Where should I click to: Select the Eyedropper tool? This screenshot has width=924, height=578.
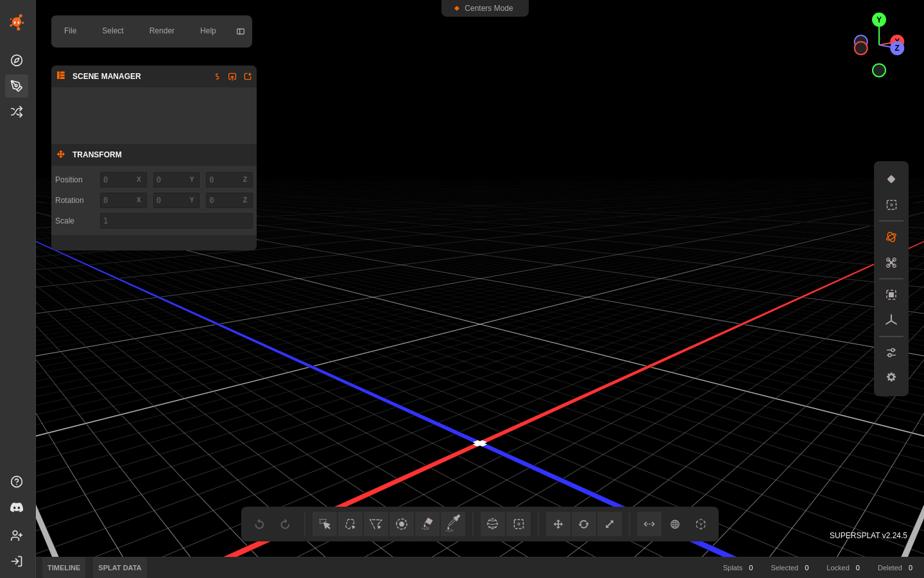coord(453,524)
